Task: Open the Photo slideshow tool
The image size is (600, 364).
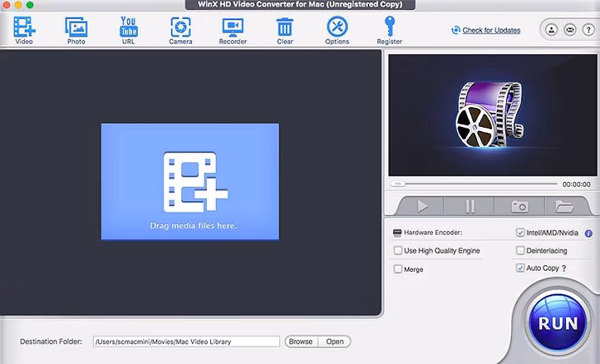Action: click(x=76, y=30)
